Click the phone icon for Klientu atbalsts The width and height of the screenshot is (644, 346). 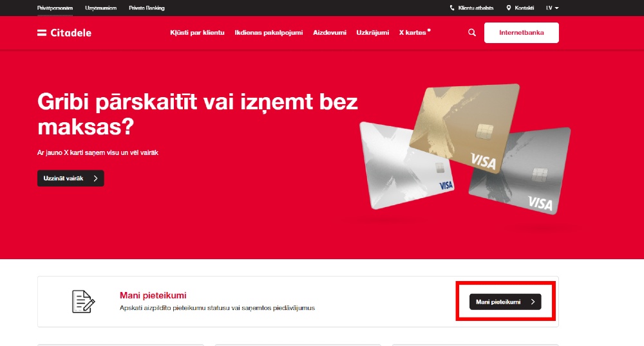coord(452,8)
